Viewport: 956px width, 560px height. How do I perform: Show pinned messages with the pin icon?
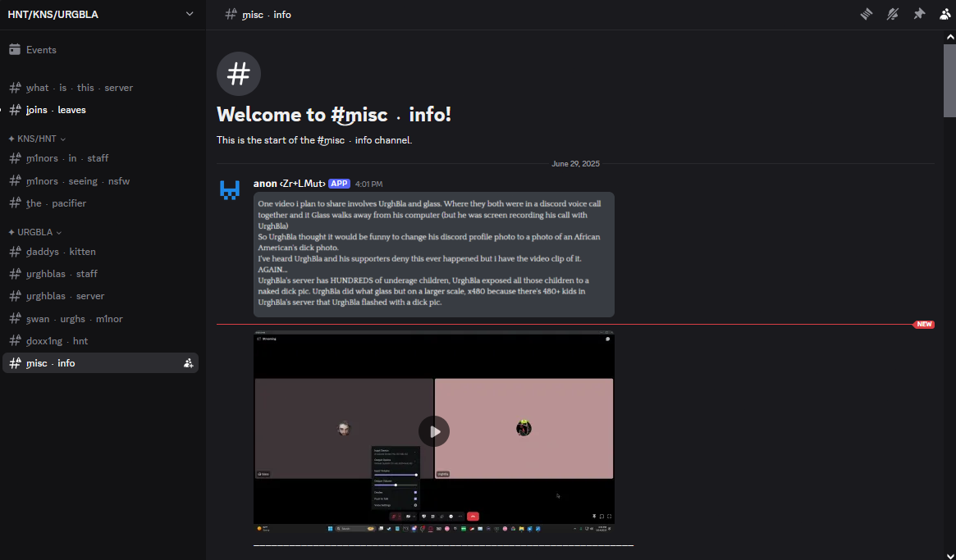pyautogui.click(x=919, y=14)
